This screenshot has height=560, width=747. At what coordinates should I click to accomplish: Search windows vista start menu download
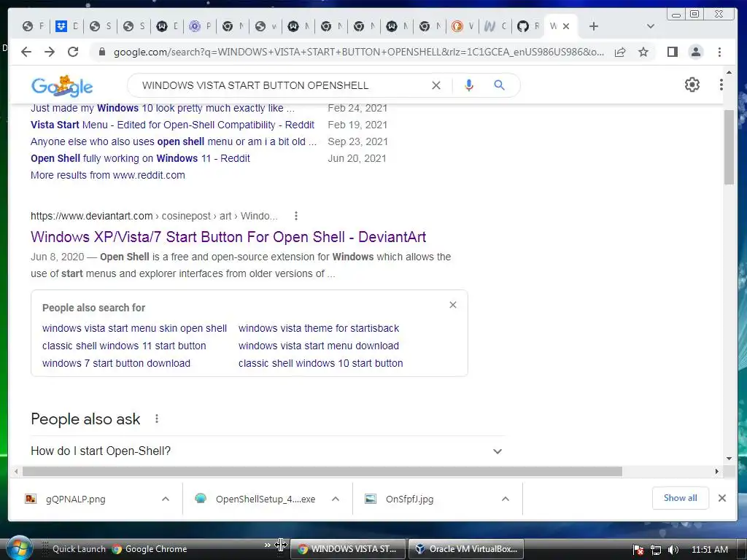pos(319,346)
